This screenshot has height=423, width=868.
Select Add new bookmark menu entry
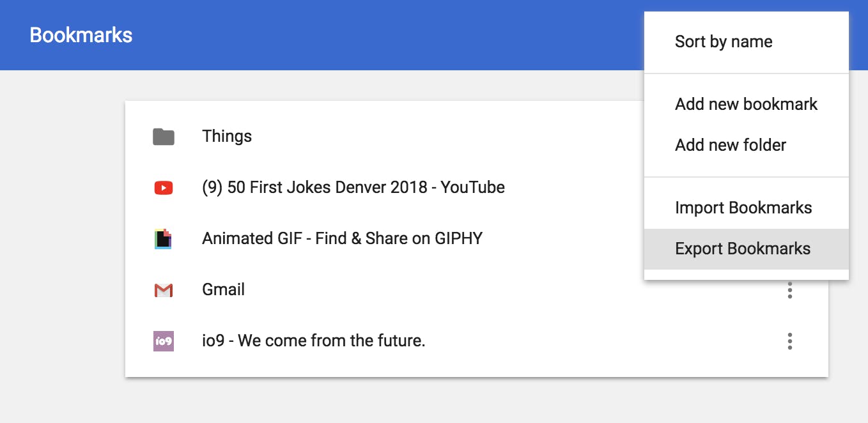(x=747, y=104)
